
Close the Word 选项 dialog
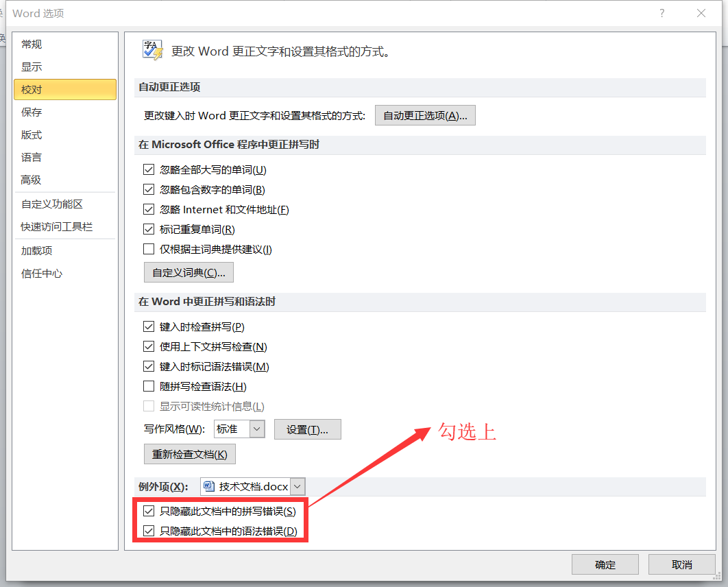pos(701,14)
